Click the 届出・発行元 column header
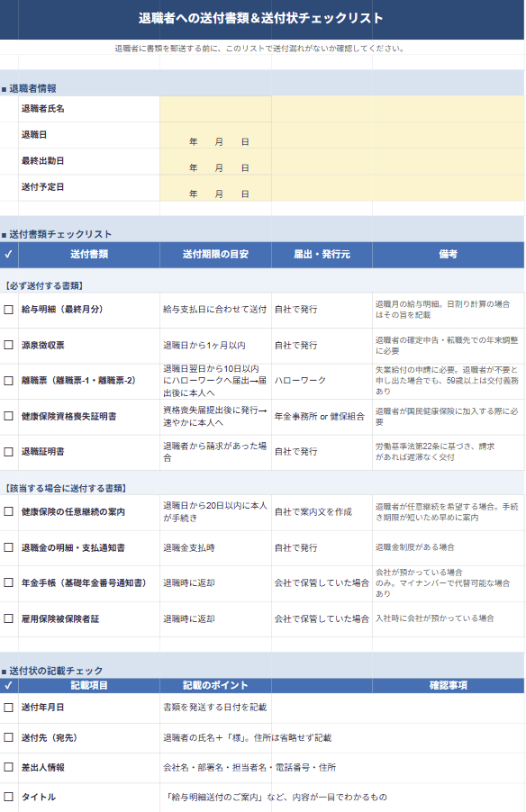 click(322, 254)
